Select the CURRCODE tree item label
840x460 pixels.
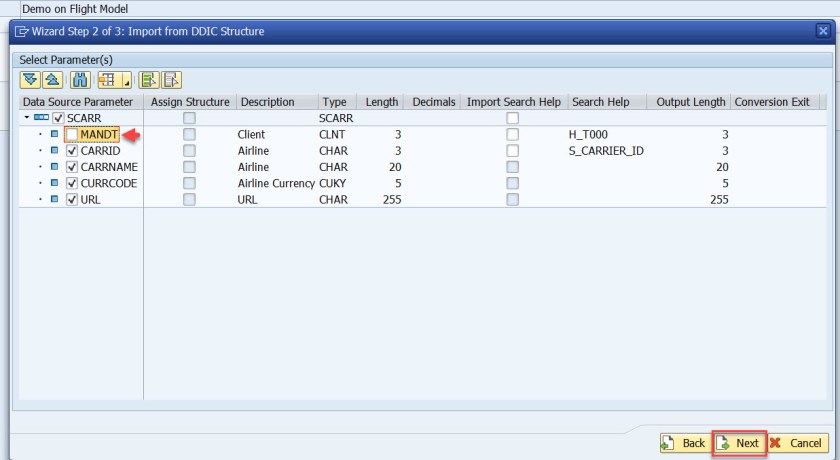point(109,184)
